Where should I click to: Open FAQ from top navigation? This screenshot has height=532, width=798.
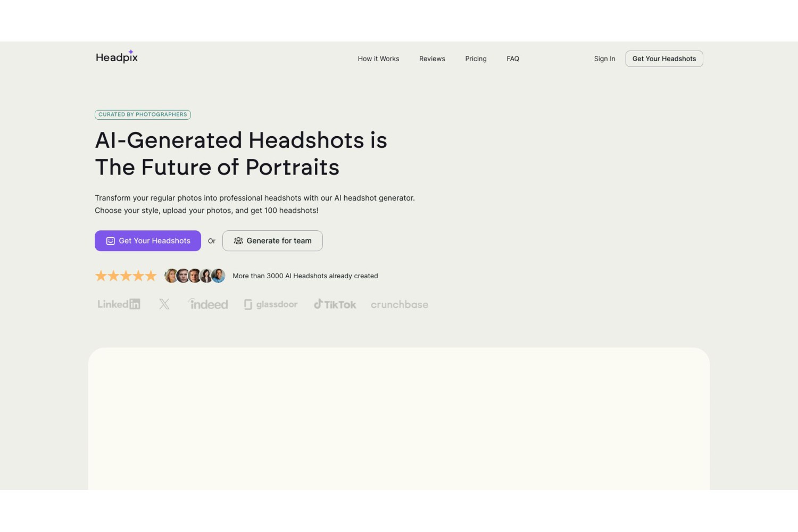point(513,59)
